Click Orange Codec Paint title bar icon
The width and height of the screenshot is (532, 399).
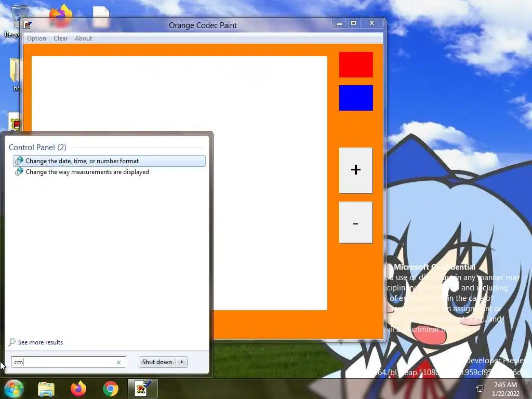coord(28,25)
